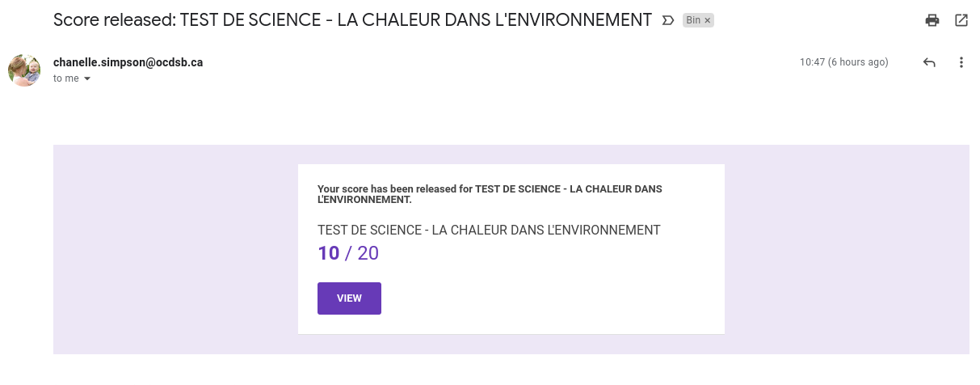
Task: Print this email with the printer icon
Action: click(x=932, y=20)
